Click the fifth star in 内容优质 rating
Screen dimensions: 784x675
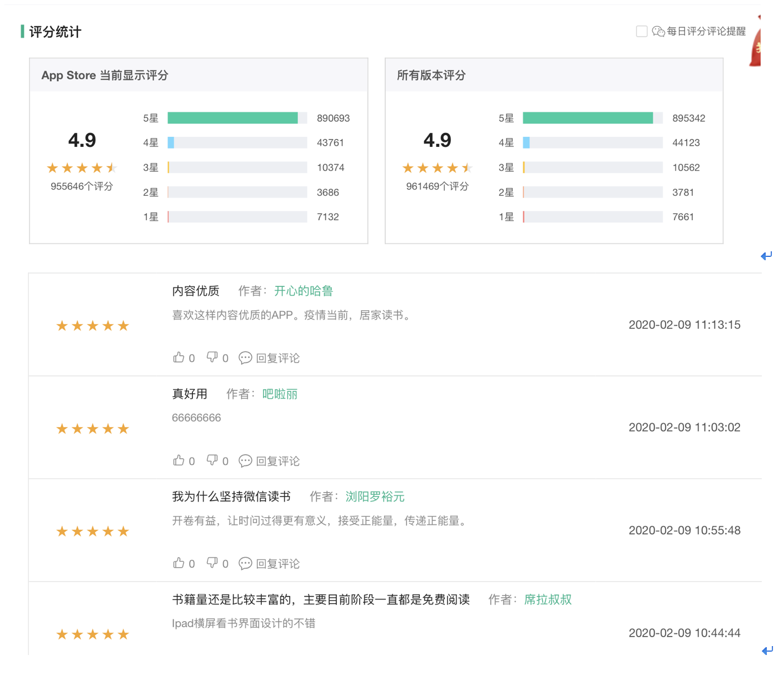(123, 325)
